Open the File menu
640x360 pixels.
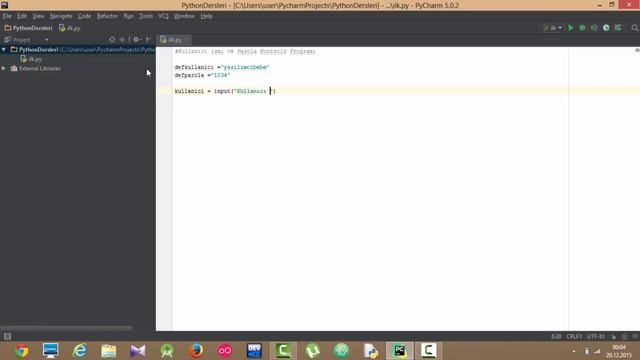[7, 16]
